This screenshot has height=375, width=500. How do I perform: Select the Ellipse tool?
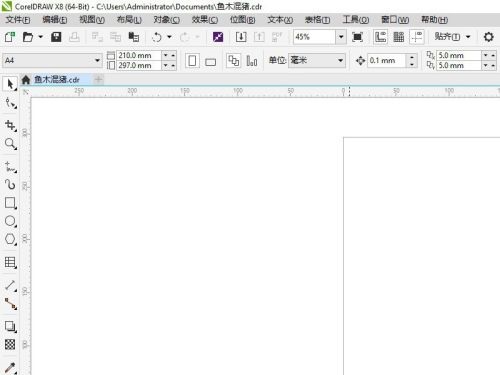[x=10, y=221]
